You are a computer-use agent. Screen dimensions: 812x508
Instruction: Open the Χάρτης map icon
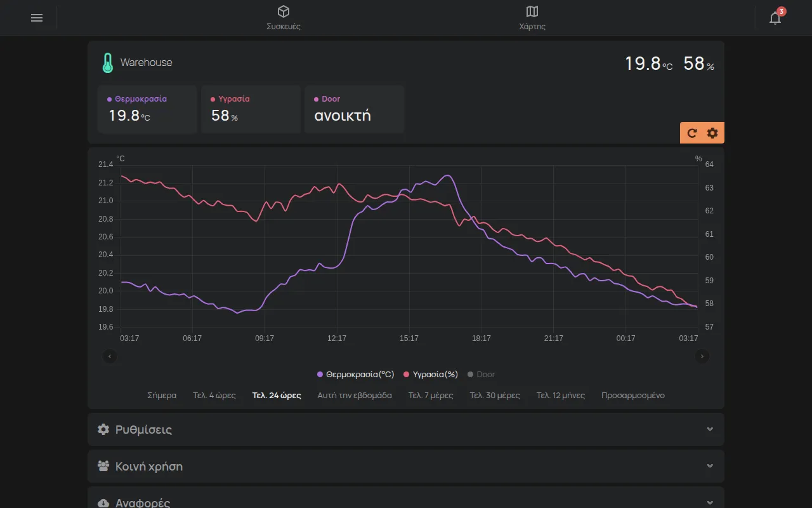pyautogui.click(x=532, y=11)
